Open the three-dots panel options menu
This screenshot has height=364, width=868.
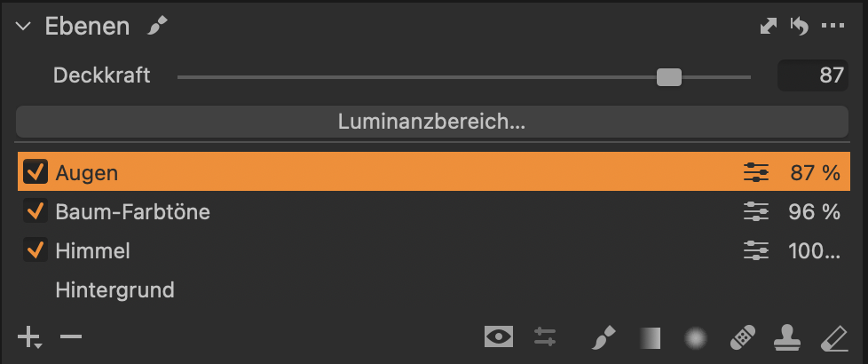coord(833,26)
